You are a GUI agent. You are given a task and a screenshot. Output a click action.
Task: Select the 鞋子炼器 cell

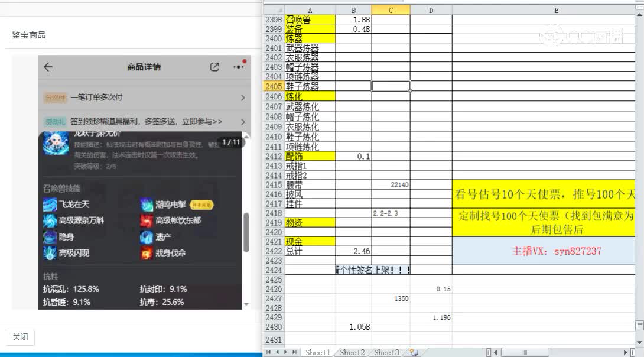310,86
